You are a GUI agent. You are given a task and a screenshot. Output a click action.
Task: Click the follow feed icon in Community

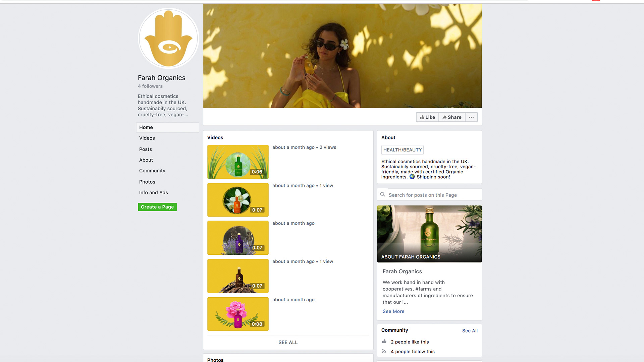click(x=384, y=351)
